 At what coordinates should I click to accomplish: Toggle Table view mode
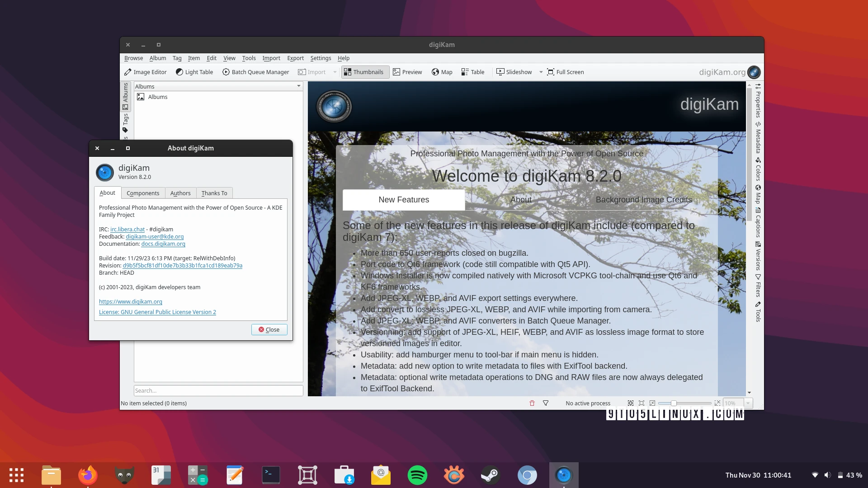472,72
